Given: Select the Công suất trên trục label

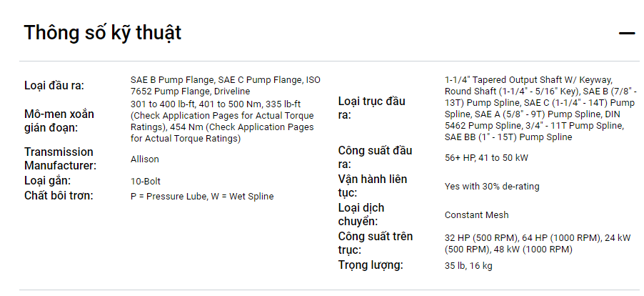Looking at the screenshot, I should click(x=375, y=243).
